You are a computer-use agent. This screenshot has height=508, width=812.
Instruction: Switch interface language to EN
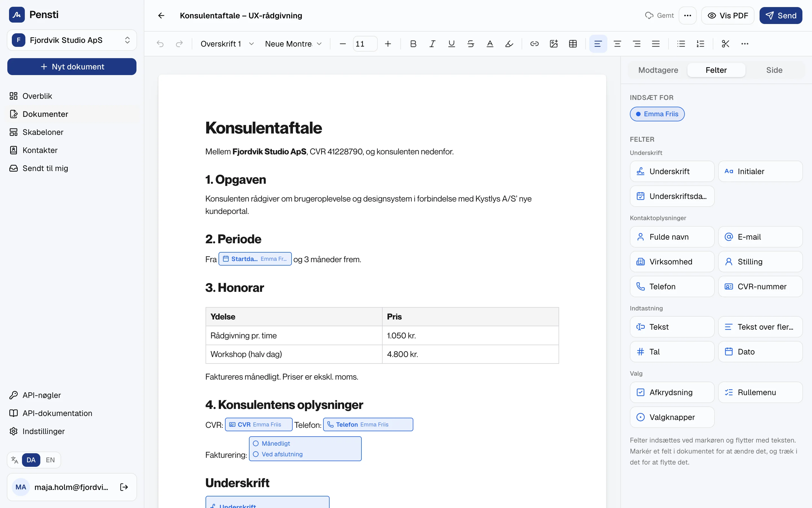tap(50, 460)
